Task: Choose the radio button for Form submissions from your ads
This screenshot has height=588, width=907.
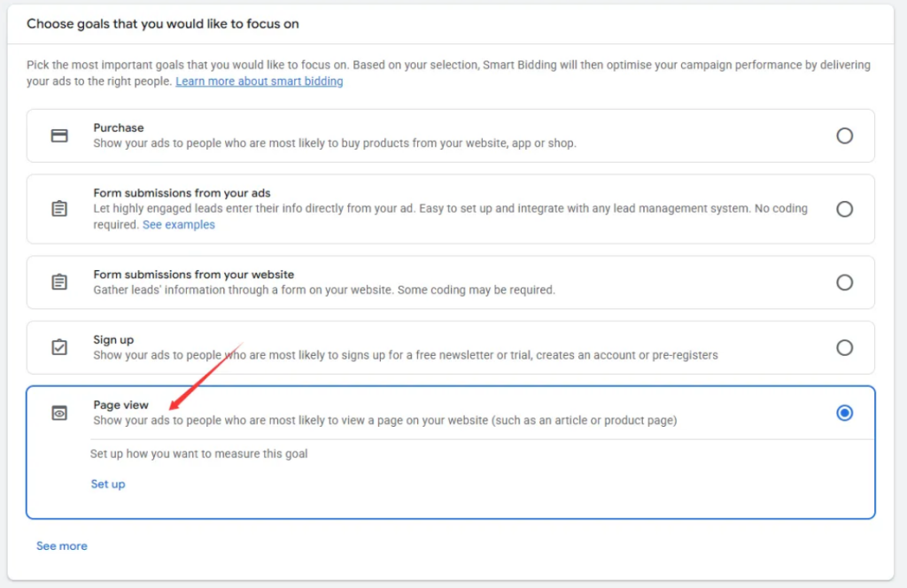Action: 844,209
